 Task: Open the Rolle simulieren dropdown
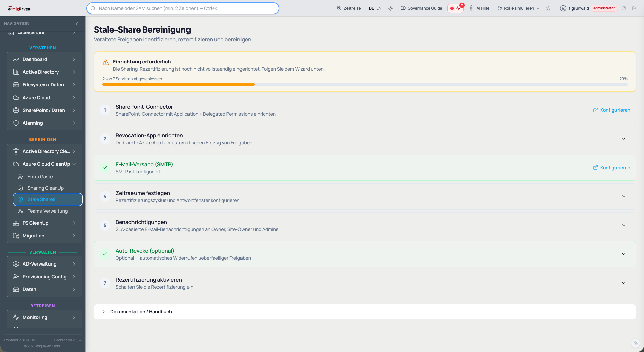pyautogui.click(x=518, y=8)
